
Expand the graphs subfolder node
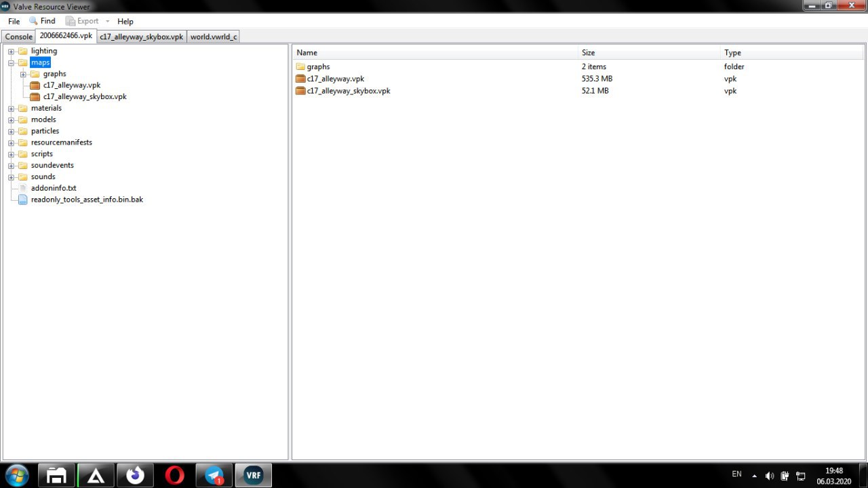[24, 75]
